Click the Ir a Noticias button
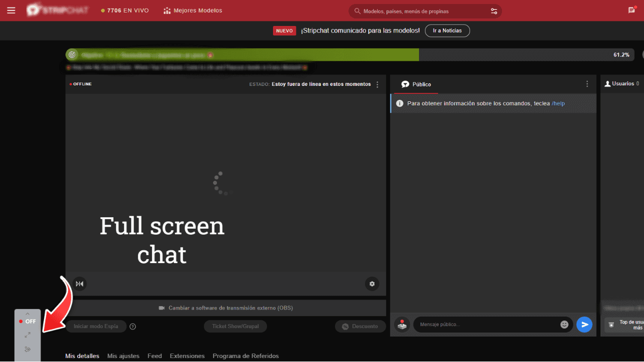644x362 pixels. [447, 30]
